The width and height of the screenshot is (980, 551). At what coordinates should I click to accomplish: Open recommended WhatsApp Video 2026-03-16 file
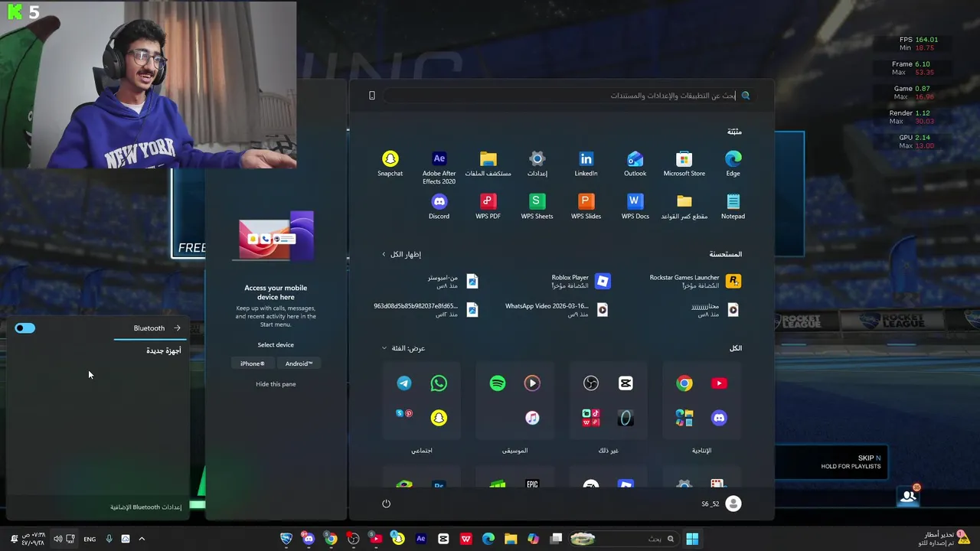557,309
